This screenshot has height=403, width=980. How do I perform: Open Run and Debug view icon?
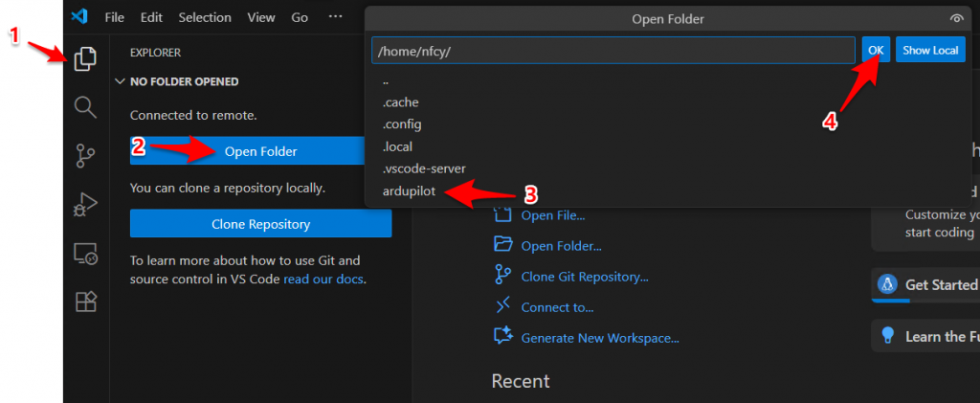point(86,204)
